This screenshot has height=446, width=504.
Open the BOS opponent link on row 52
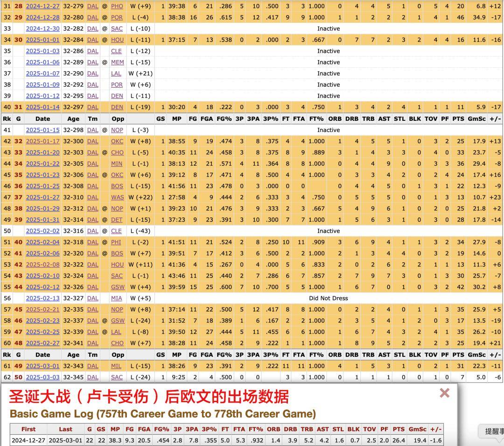click(x=117, y=253)
